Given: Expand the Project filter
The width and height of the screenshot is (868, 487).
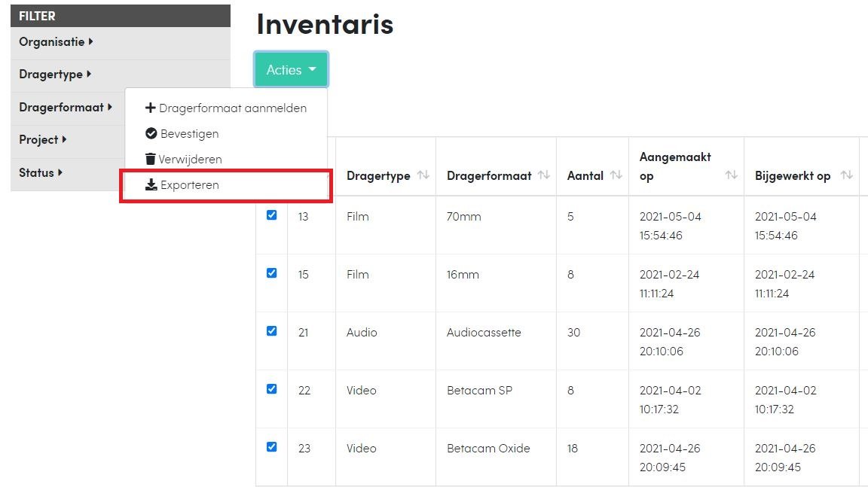Looking at the screenshot, I should pos(43,140).
